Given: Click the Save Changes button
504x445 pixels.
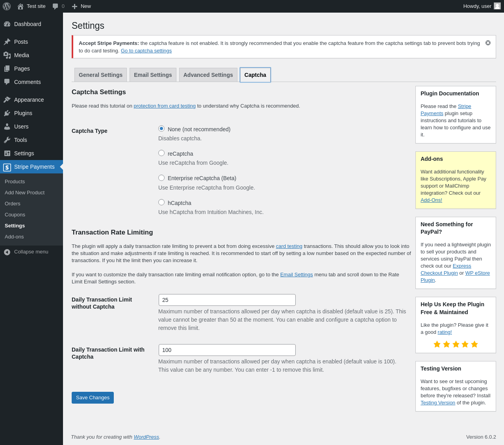Looking at the screenshot, I should 93,398.
